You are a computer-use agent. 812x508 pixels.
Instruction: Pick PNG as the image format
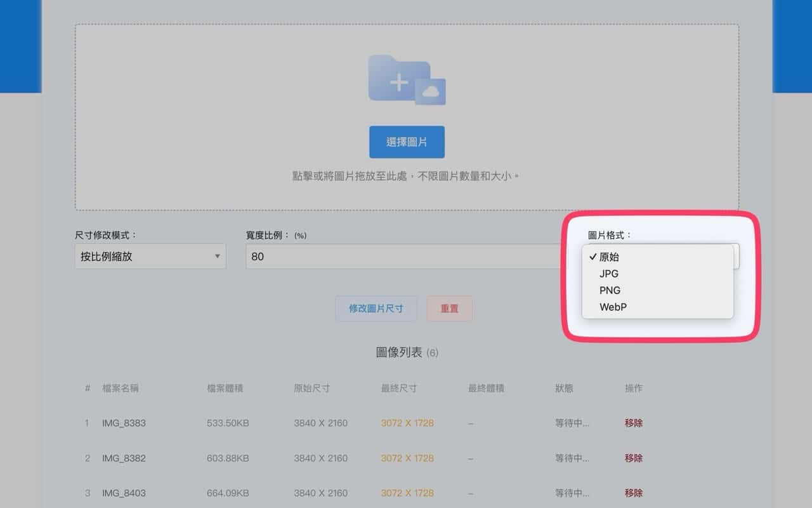[610, 290]
